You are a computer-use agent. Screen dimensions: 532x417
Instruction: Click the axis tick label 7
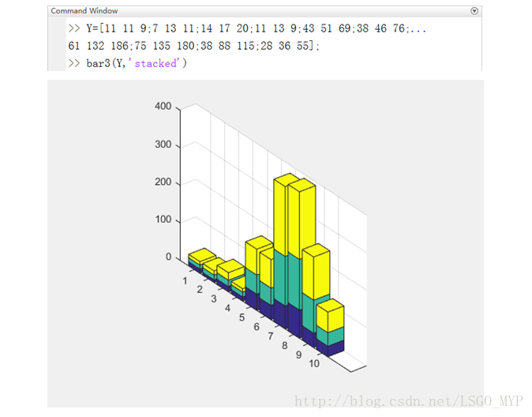[271, 336]
